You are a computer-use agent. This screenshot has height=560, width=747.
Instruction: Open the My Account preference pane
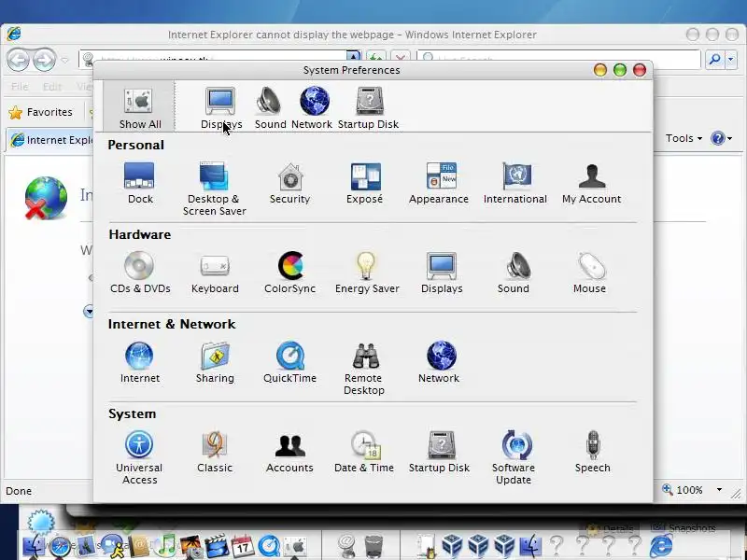pyautogui.click(x=591, y=183)
